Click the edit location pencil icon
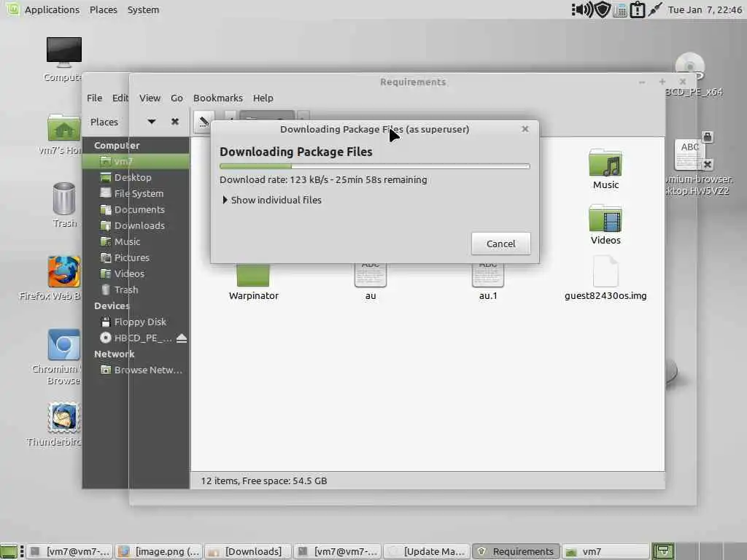 point(204,122)
